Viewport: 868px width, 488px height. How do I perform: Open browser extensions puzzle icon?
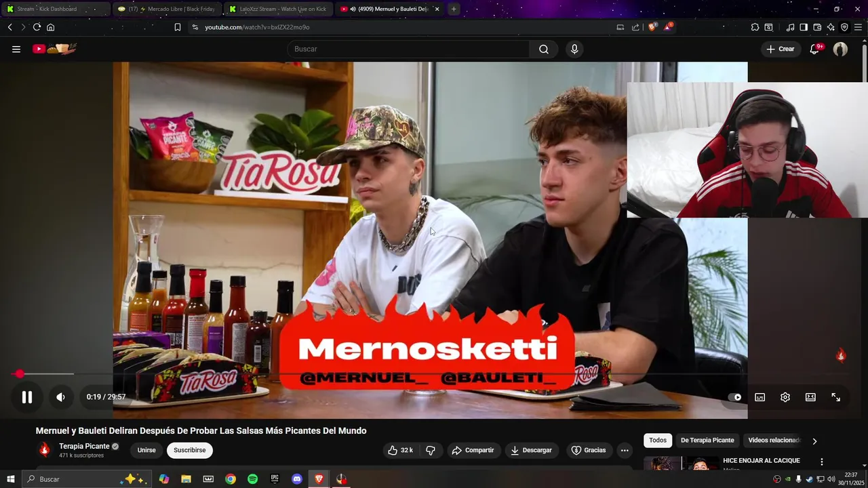coord(755,27)
